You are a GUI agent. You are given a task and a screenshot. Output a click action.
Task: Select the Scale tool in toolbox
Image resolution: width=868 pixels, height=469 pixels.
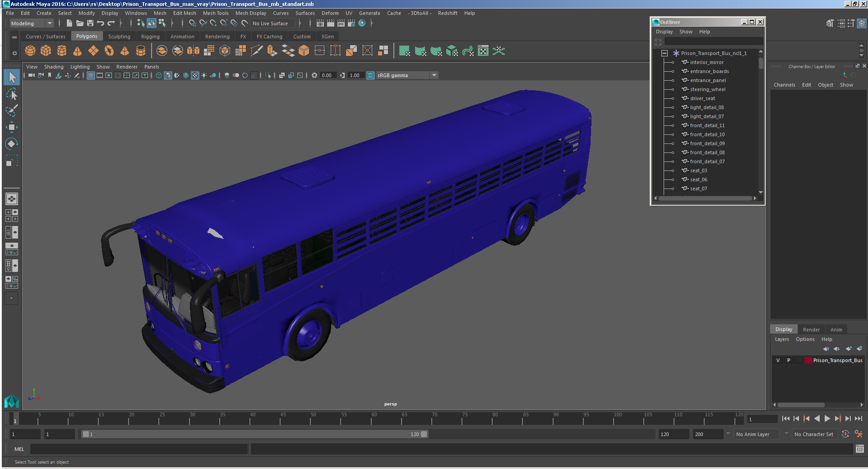click(x=12, y=161)
